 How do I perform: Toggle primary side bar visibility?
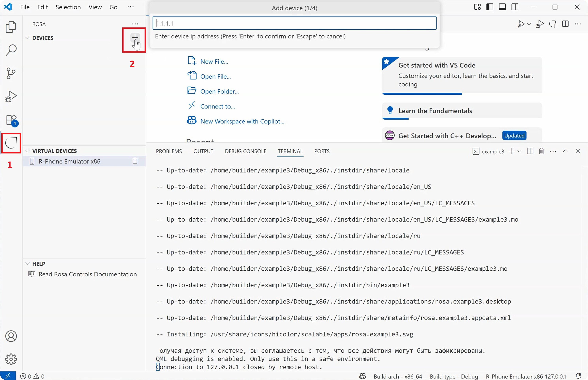[490, 7]
